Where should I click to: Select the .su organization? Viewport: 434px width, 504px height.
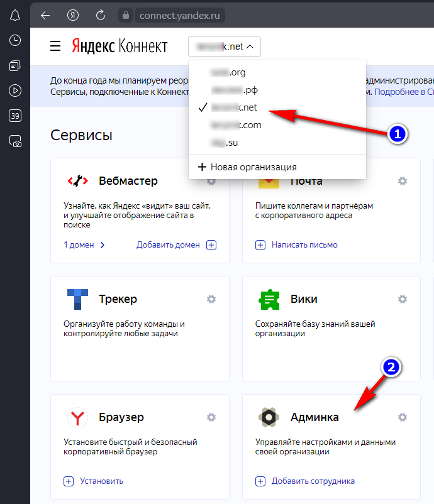(x=277, y=143)
